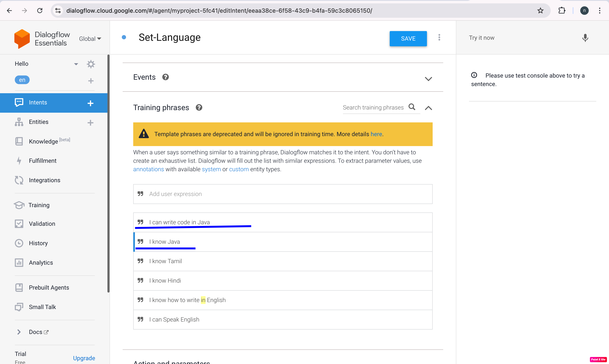Open the History clock icon

pyautogui.click(x=19, y=243)
